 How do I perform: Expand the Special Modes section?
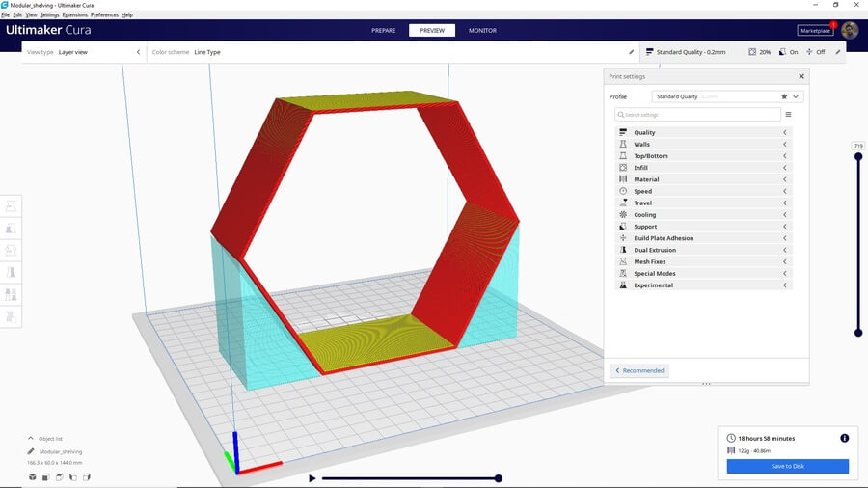[x=703, y=273]
